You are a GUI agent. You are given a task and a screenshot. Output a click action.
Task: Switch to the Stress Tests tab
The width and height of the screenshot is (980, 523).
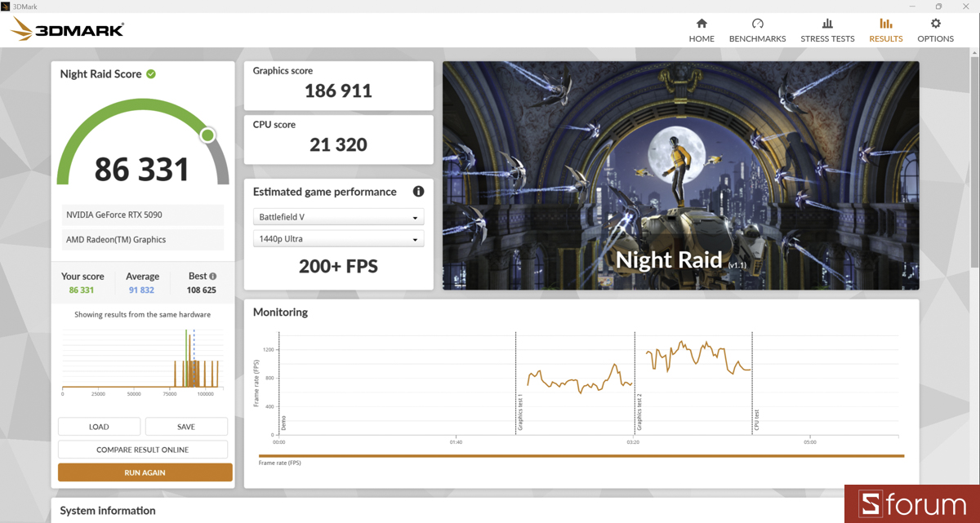[x=827, y=30]
